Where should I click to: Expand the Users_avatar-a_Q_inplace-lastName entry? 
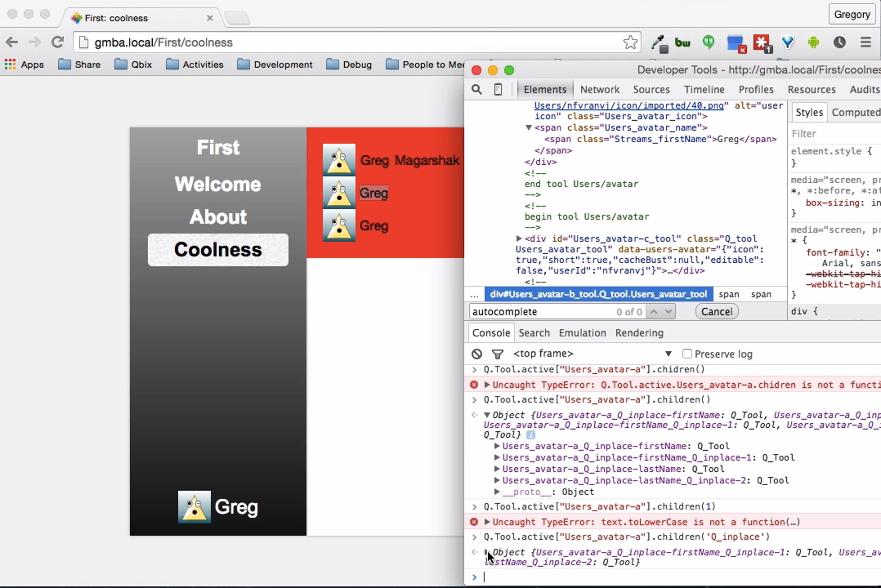coord(497,469)
